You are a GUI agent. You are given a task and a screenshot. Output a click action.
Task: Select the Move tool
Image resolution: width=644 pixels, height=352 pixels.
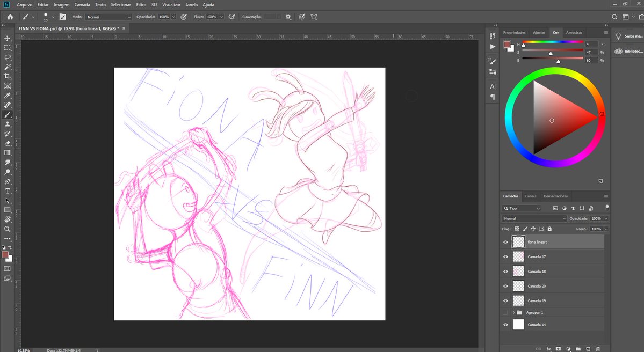[8, 38]
